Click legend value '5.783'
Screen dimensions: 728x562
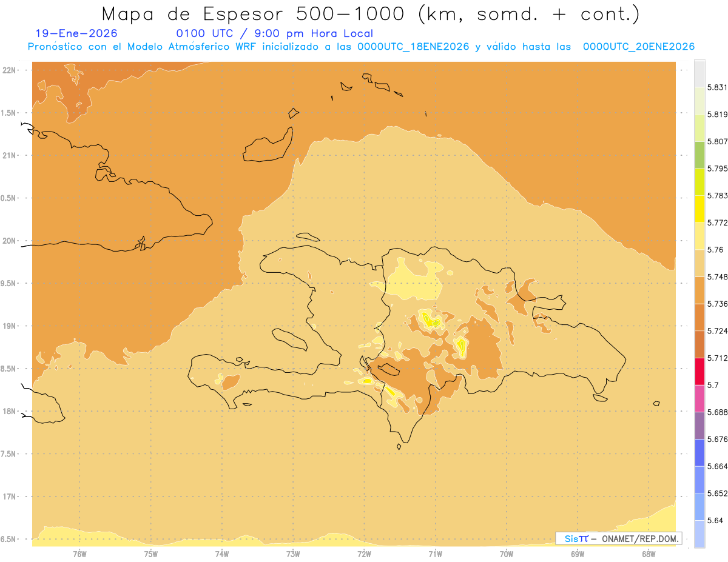tap(718, 195)
